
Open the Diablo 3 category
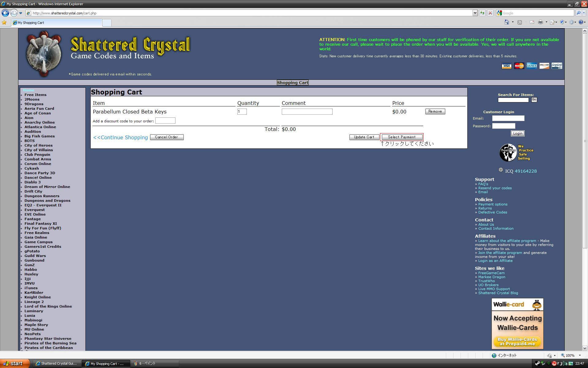coord(32,182)
